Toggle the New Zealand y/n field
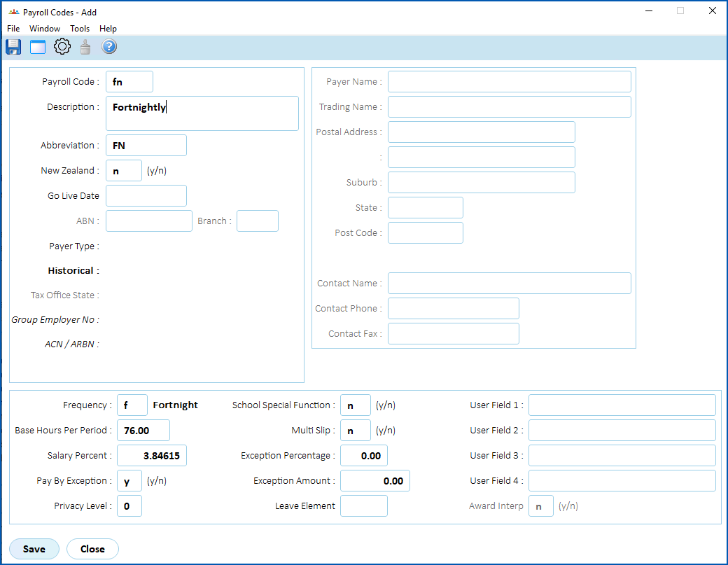The width and height of the screenshot is (728, 565). [124, 170]
